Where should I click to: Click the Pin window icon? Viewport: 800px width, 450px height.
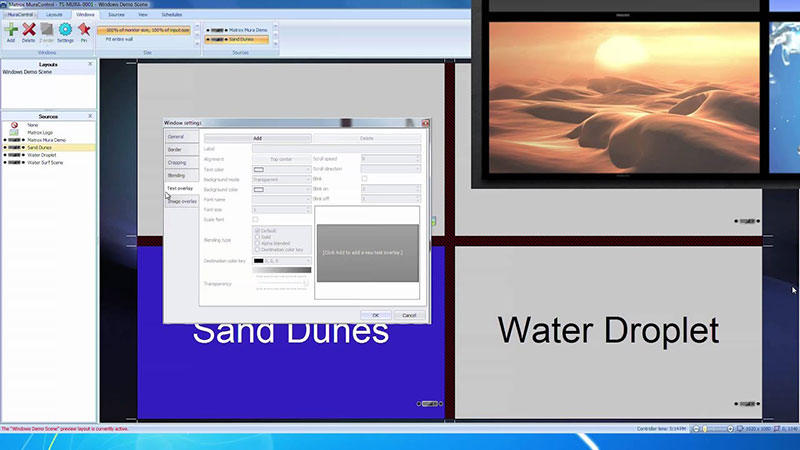coord(84,31)
